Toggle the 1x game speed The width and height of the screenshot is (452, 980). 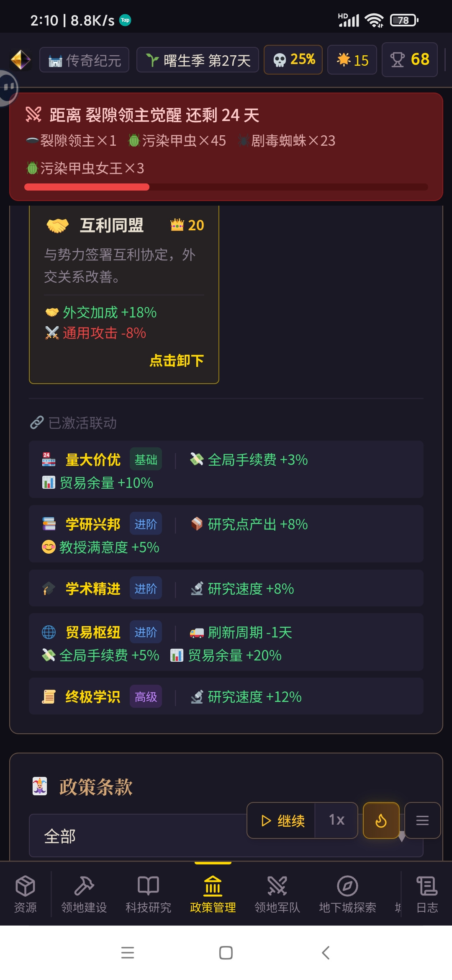pyautogui.click(x=336, y=820)
